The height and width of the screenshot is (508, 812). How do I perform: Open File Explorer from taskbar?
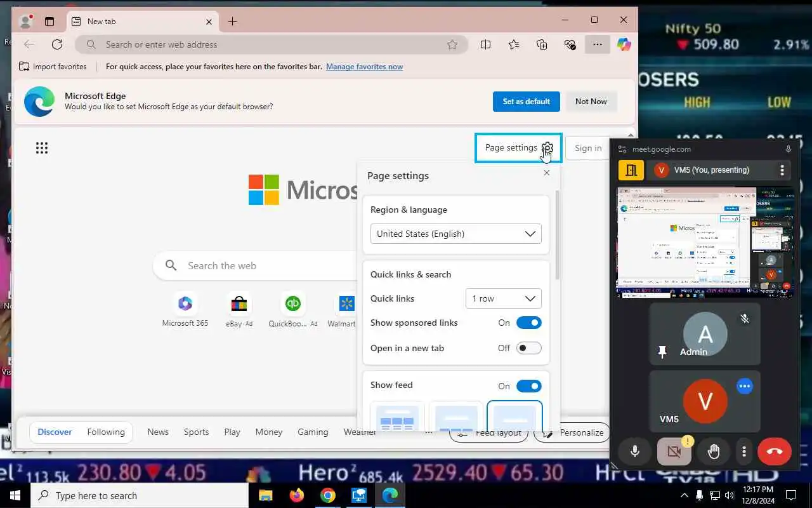click(265, 495)
